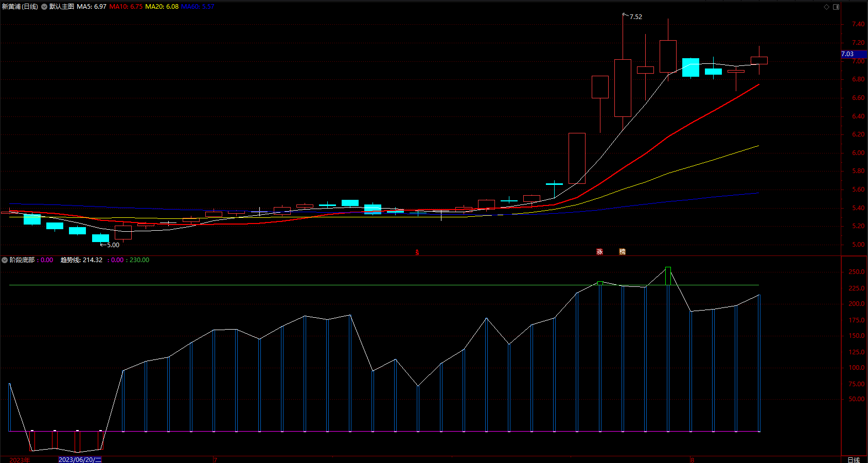Click the green-topped peak bar in indicator panel

click(668, 276)
